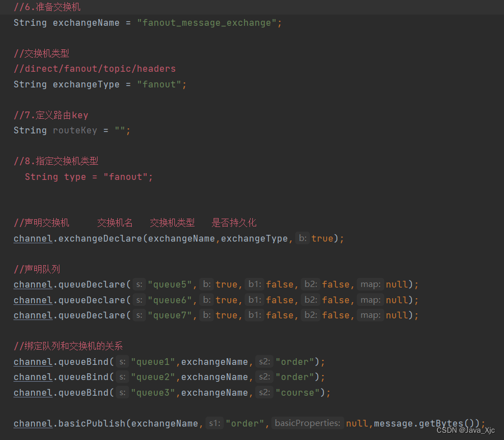This screenshot has width=504, height=440.
Task: Click the 'b1:' hint on the queue6 line
Action: [255, 300]
